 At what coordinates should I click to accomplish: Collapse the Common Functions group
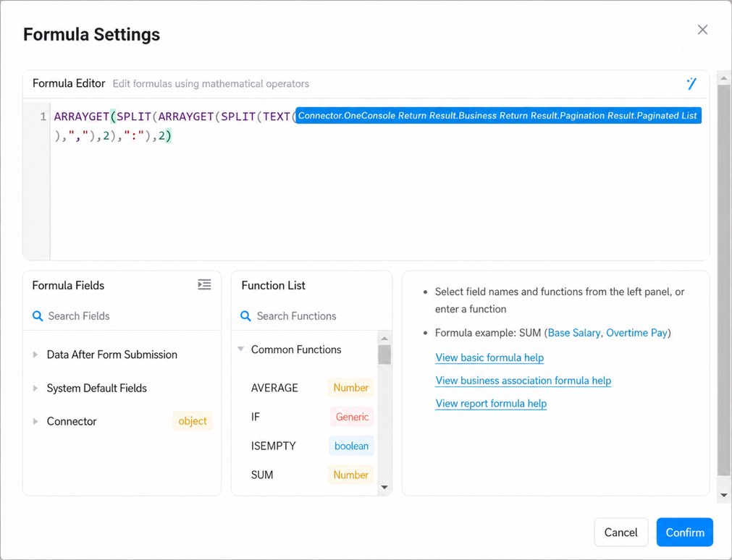(x=241, y=349)
